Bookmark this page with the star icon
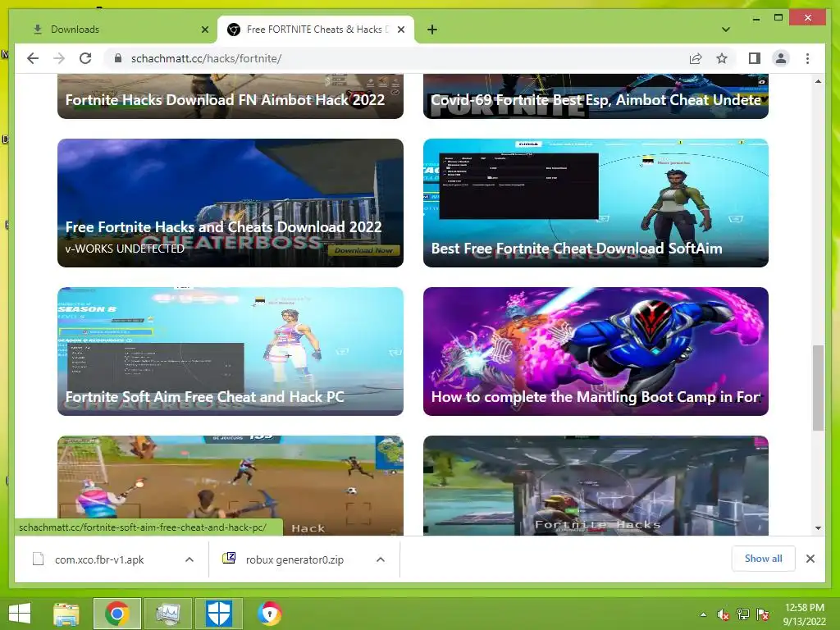840x630 pixels. [x=722, y=58]
